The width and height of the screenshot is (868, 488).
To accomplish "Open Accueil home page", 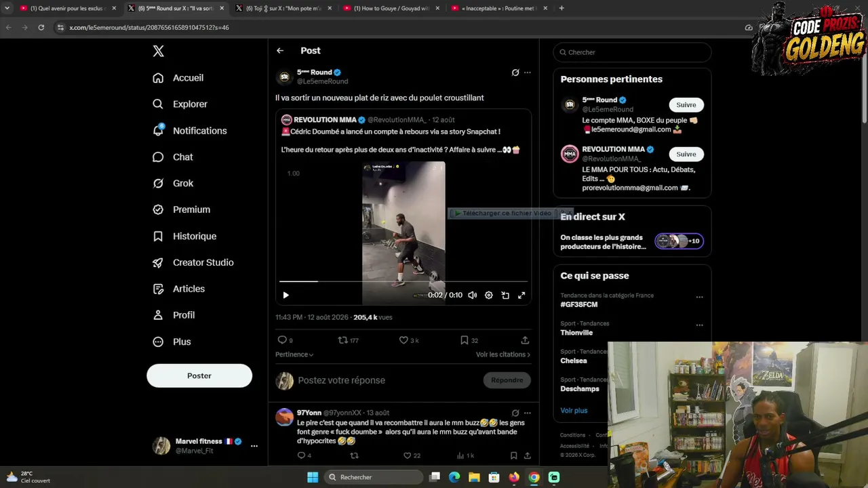I will coord(178,78).
